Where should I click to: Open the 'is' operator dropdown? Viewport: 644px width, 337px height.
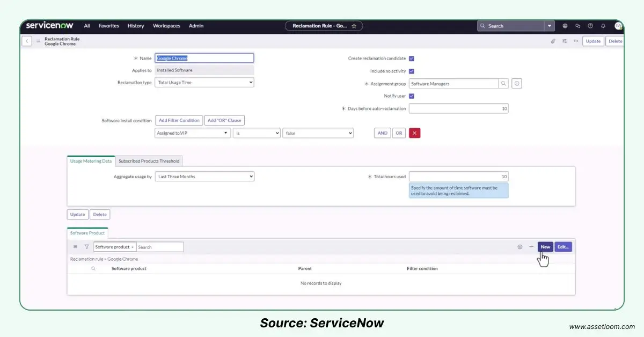click(x=257, y=133)
